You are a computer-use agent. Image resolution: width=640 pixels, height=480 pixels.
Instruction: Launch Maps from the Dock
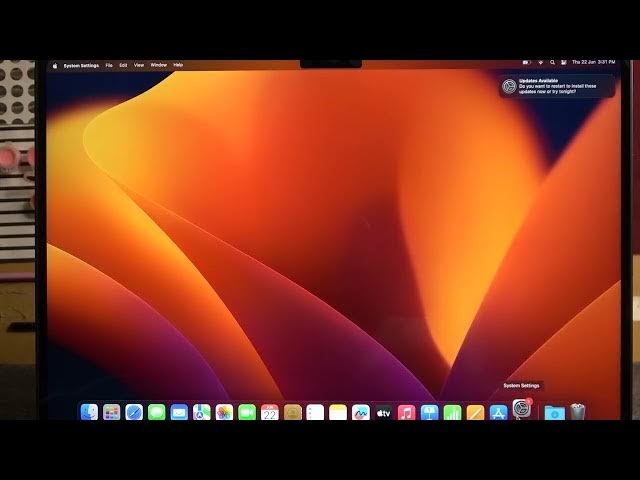click(202, 412)
